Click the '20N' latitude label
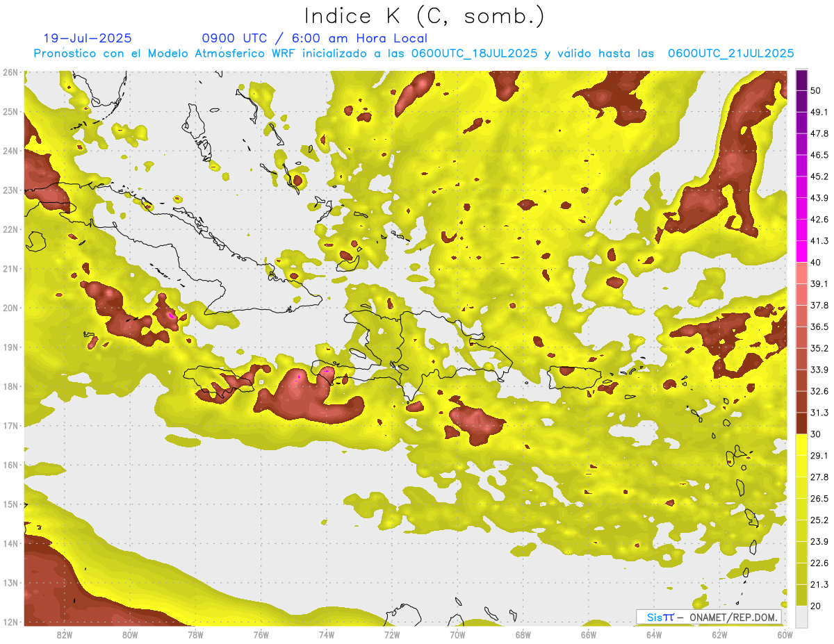 click(x=10, y=308)
